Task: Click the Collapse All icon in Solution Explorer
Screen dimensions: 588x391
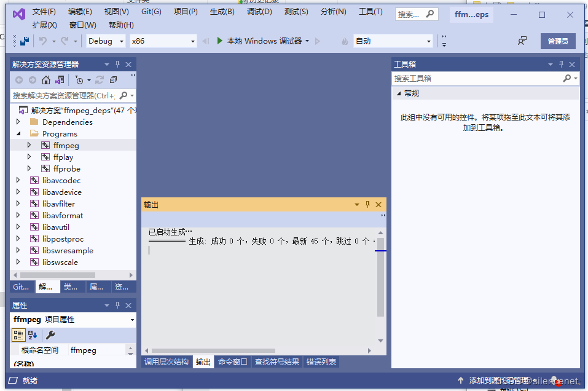Action: 113,80
